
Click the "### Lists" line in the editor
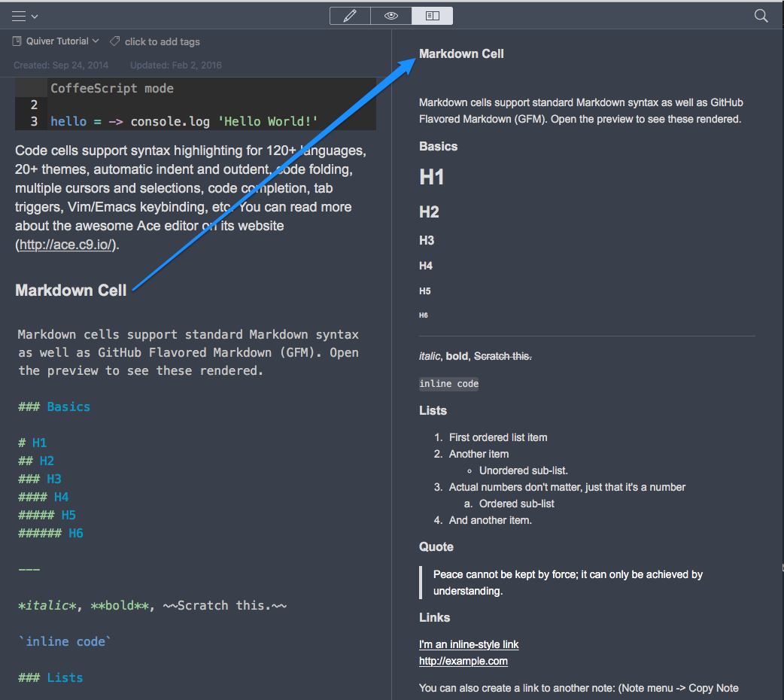[x=50, y=677]
